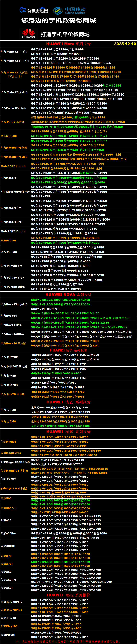Select the 2025-12-10 date label
137x644 pixels.
coord(125,44)
